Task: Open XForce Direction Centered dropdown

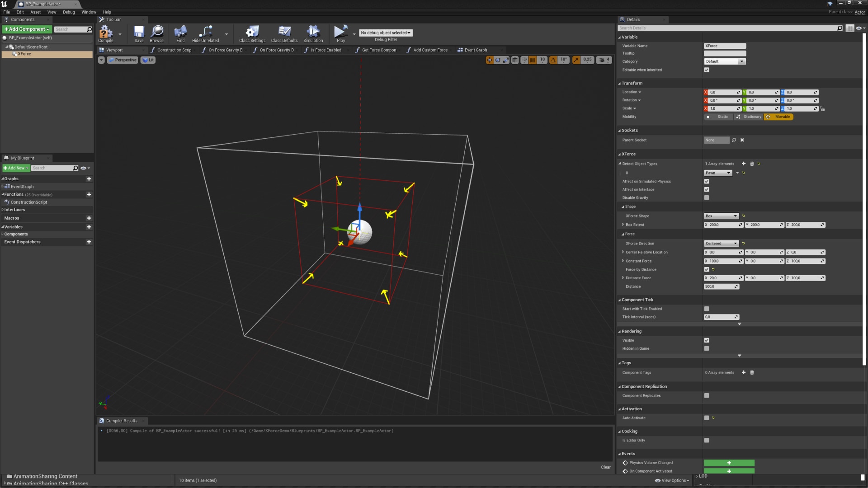Action: (721, 244)
